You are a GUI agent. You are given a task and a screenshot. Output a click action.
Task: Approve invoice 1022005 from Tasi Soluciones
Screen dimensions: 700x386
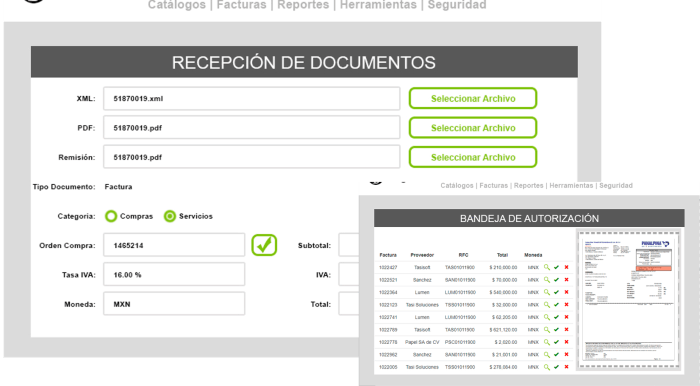[x=556, y=367]
